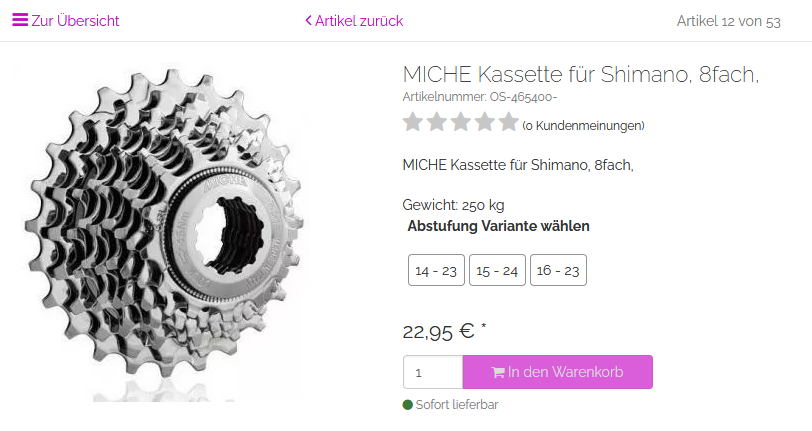The height and width of the screenshot is (431, 812).
Task: Click the first rating star
Action: (x=413, y=123)
